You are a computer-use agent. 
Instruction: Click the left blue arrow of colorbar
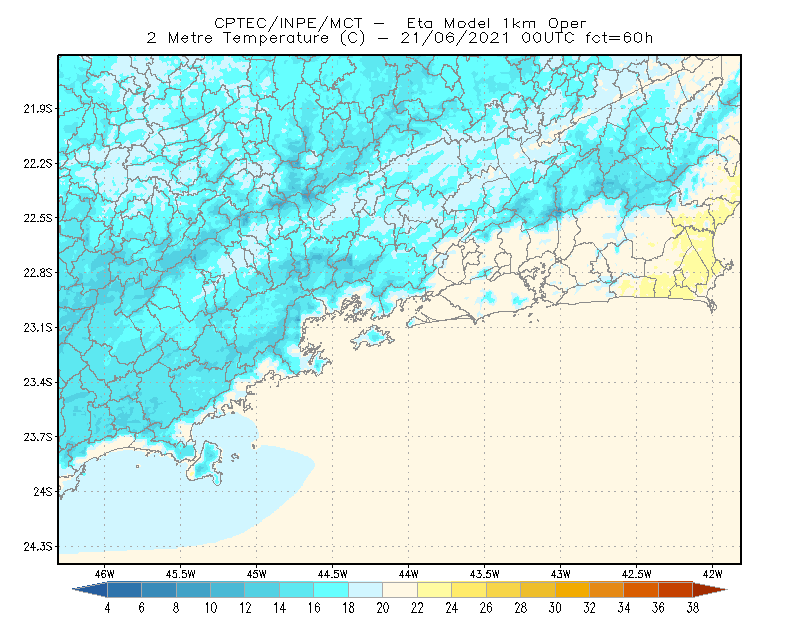(90, 590)
